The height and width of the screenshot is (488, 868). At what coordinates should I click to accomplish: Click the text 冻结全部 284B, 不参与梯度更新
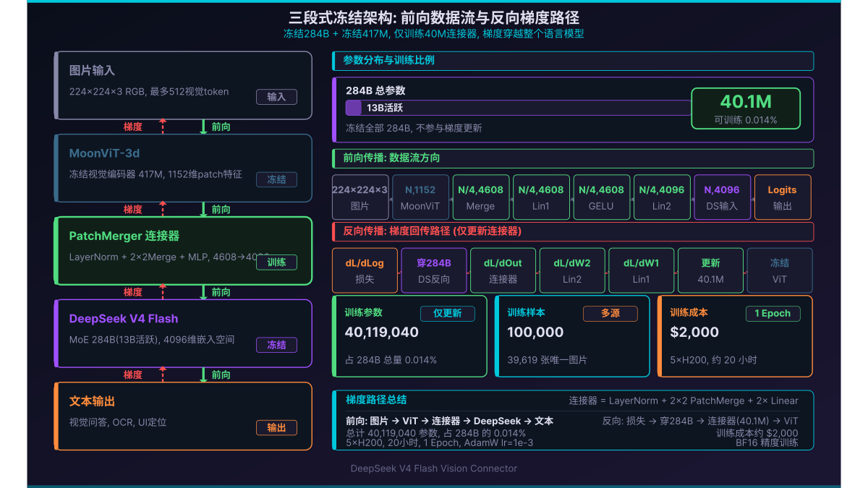(414, 128)
